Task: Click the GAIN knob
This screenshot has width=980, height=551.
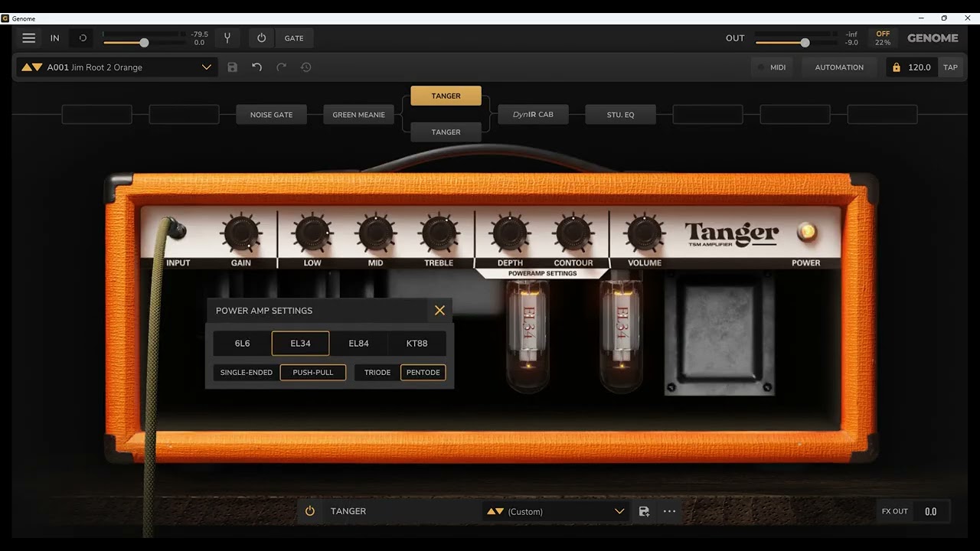Action: coord(241,233)
